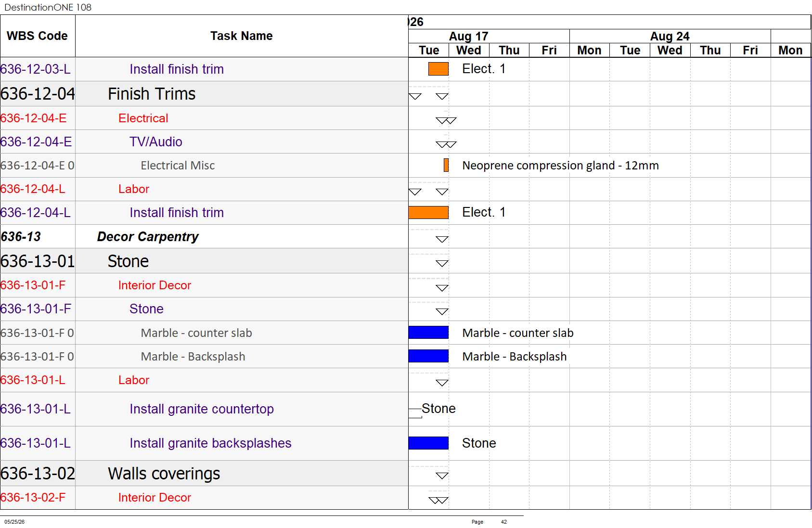
Task: Click the Marble - counter slab chart label
Action: (x=518, y=333)
